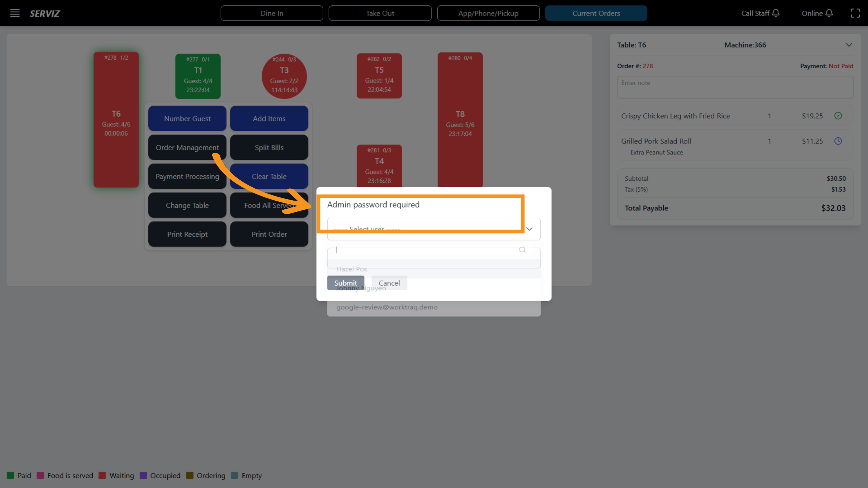868x488 pixels.
Task: Submit the admin password form
Action: (x=345, y=283)
